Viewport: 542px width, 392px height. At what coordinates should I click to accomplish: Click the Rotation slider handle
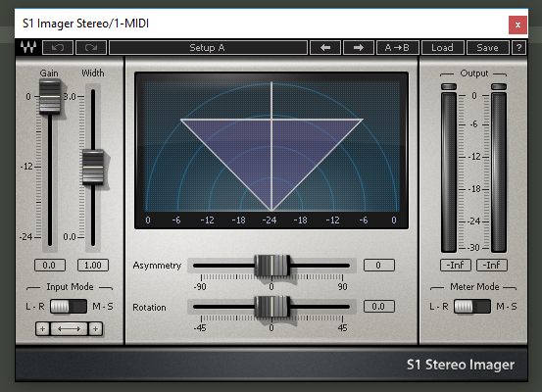coord(271,307)
